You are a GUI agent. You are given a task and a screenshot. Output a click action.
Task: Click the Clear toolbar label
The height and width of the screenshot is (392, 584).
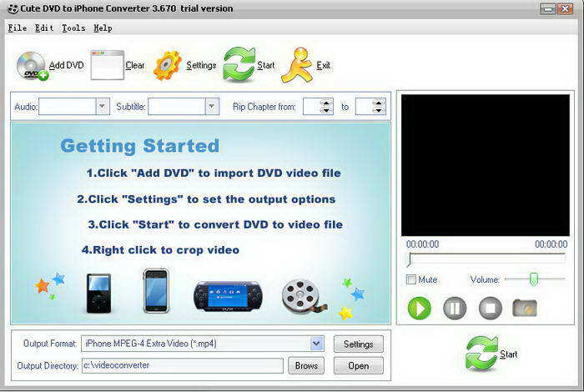135,65
